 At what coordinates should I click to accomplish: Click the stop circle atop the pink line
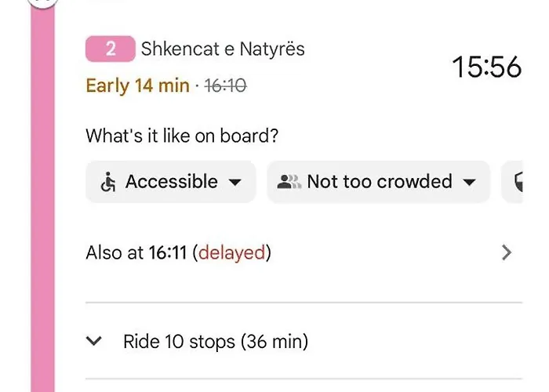(x=44, y=2)
